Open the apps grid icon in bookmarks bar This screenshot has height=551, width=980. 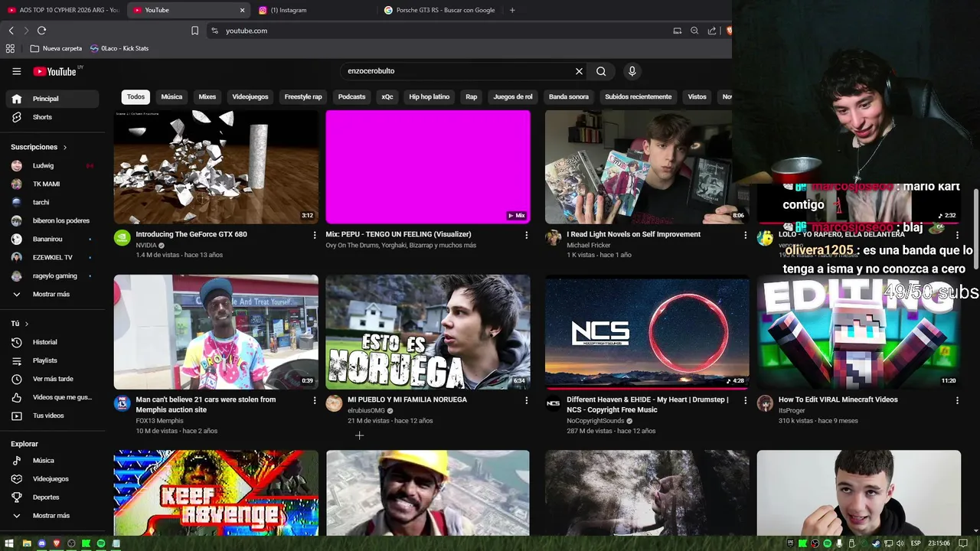[10, 48]
